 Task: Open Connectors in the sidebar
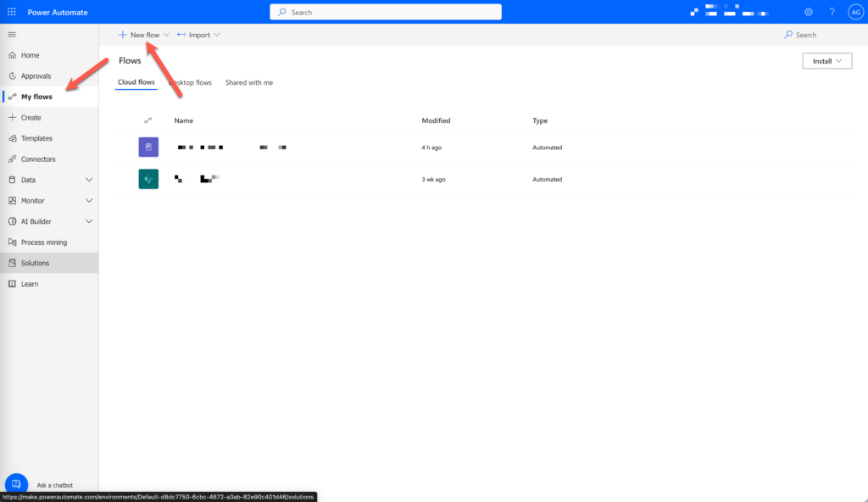pyautogui.click(x=49, y=159)
